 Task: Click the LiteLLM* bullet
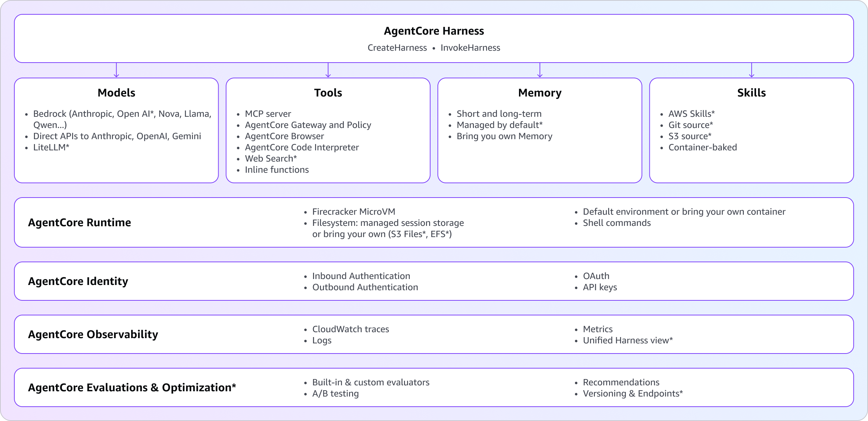[51, 147]
